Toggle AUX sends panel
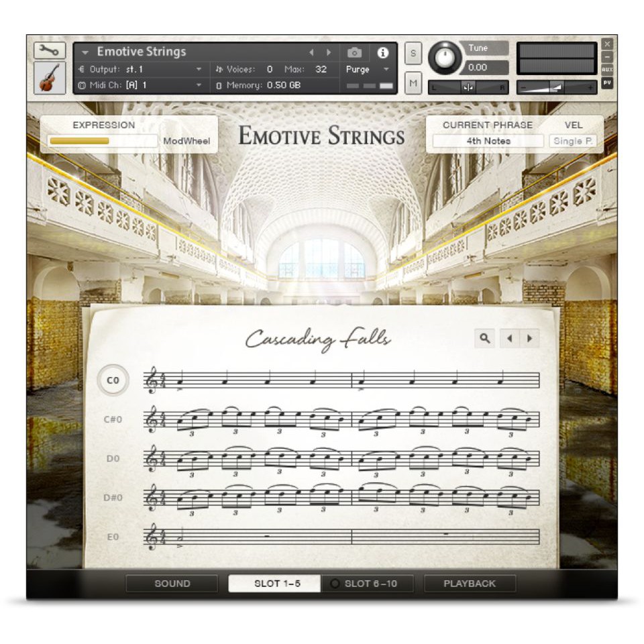 pos(607,70)
